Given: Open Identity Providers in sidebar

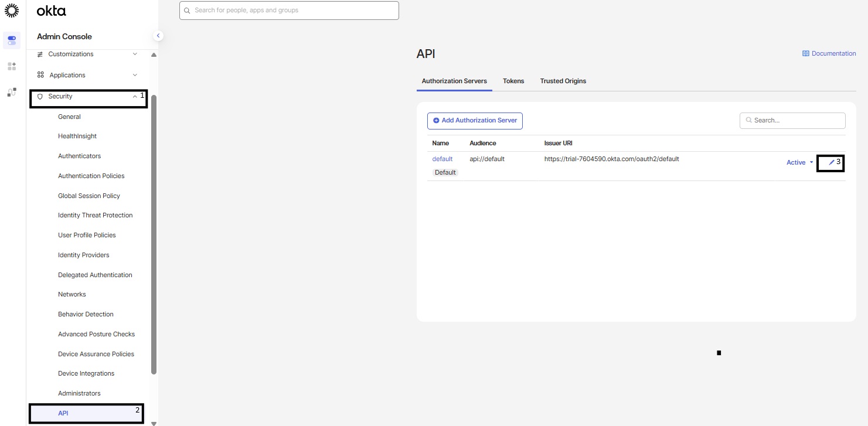Looking at the screenshot, I should (x=83, y=255).
